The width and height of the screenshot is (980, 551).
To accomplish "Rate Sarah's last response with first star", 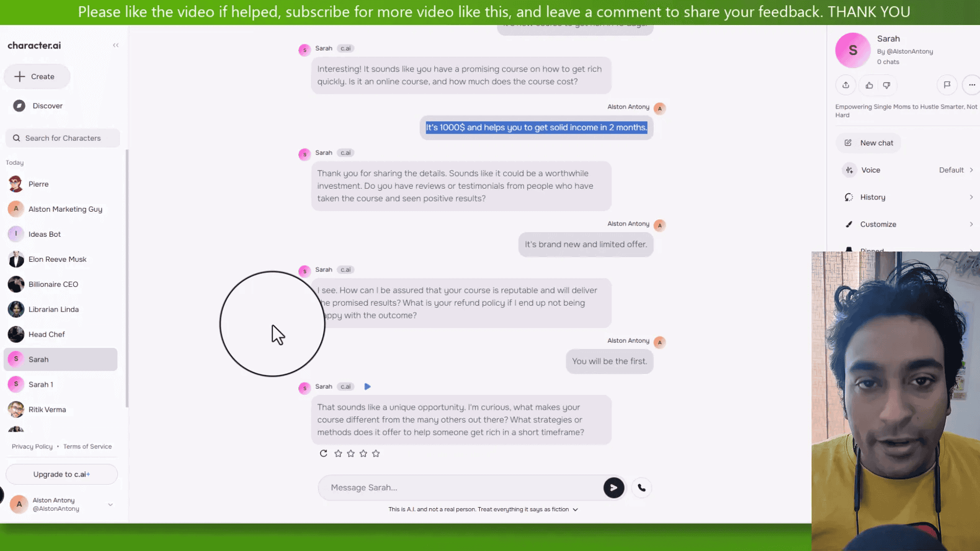I will (x=338, y=453).
